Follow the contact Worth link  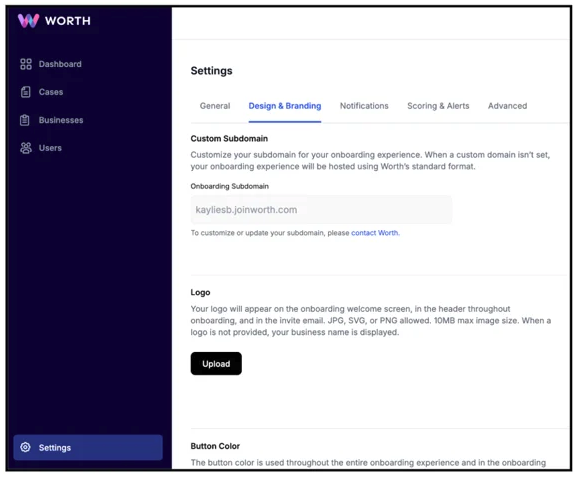pyautogui.click(x=375, y=233)
